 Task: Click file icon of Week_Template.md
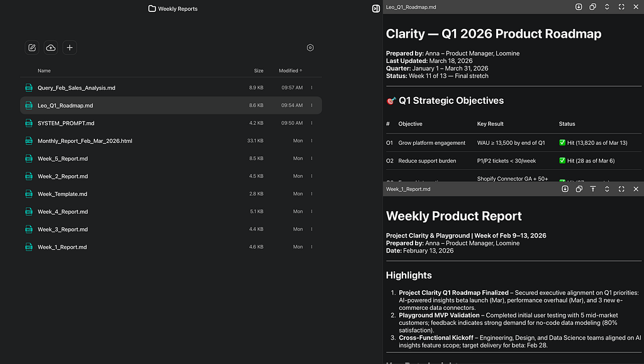pyautogui.click(x=29, y=194)
